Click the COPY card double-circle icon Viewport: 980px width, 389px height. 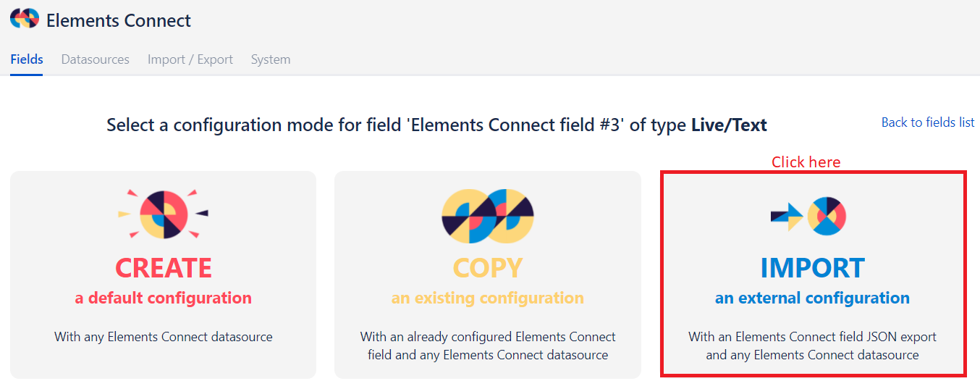pyautogui.click(x=488, y=215)
